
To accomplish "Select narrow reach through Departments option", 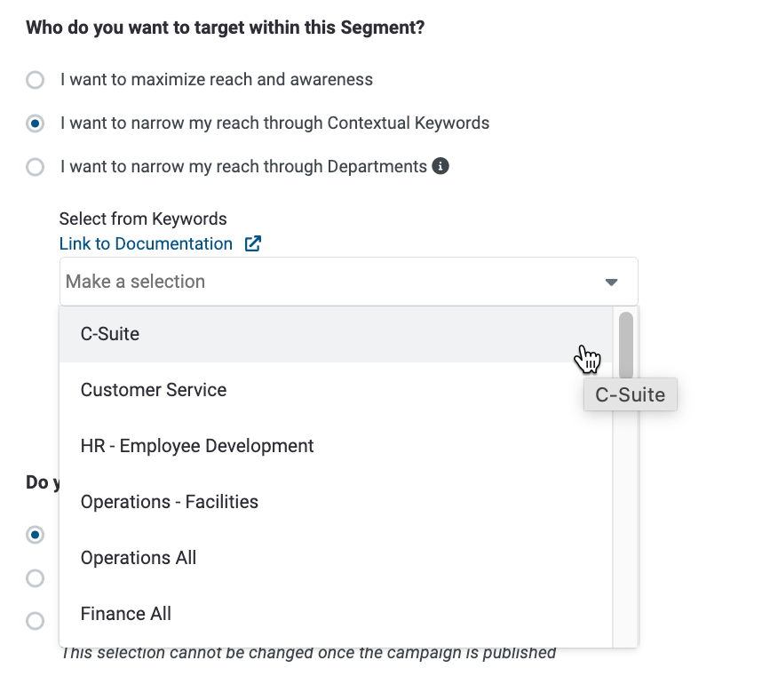I will coord(35,167).
